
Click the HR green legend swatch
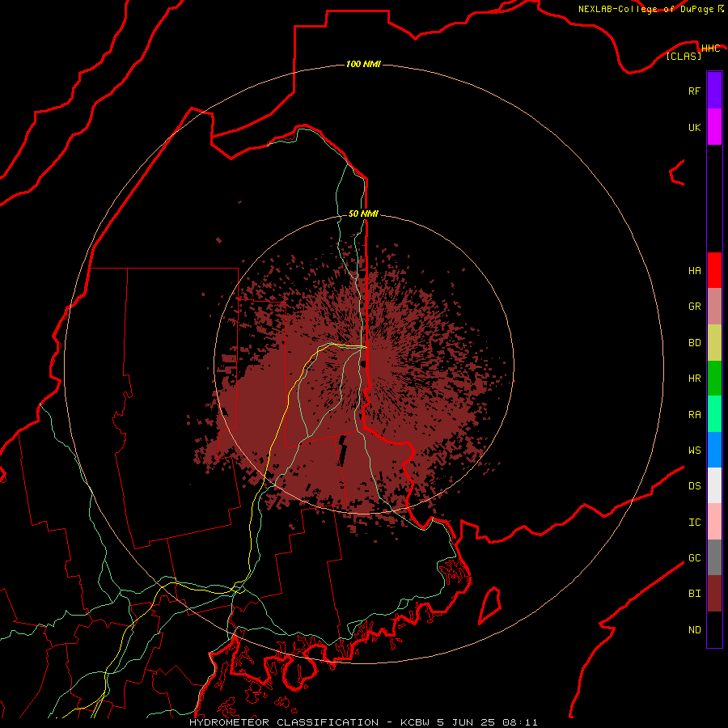pos(714,379)
